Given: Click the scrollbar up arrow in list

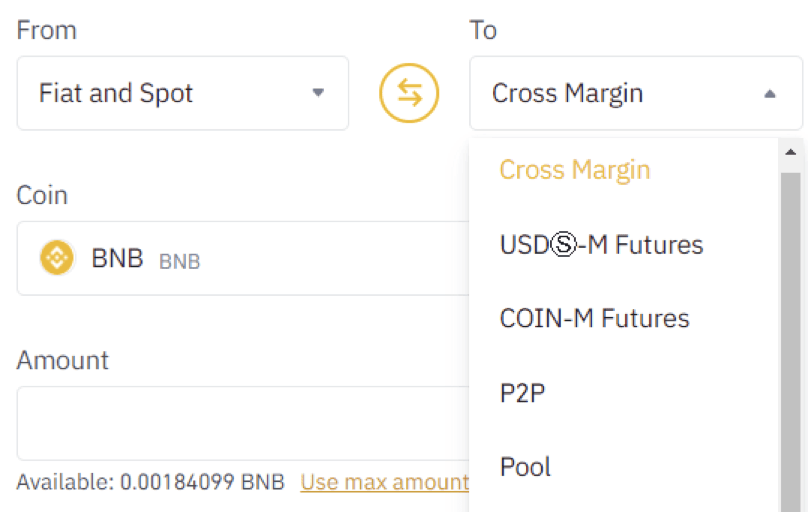Looking at the screenshot, I should click(790, 152).
